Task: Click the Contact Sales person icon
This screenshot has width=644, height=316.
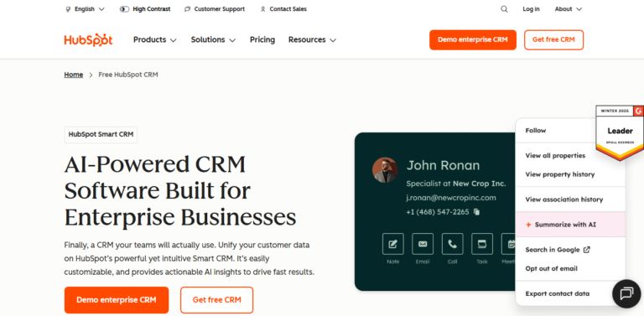Action: tap(262, 9)
